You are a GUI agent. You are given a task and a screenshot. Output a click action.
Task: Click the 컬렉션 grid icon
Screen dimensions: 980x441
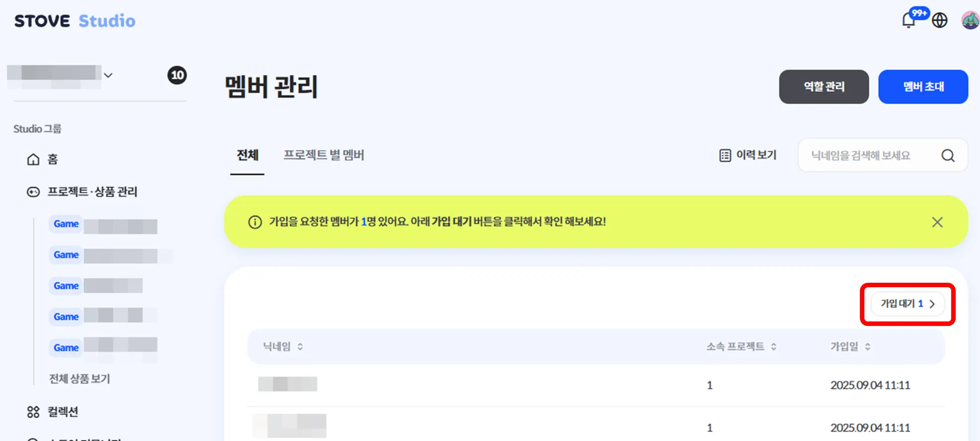33,412
